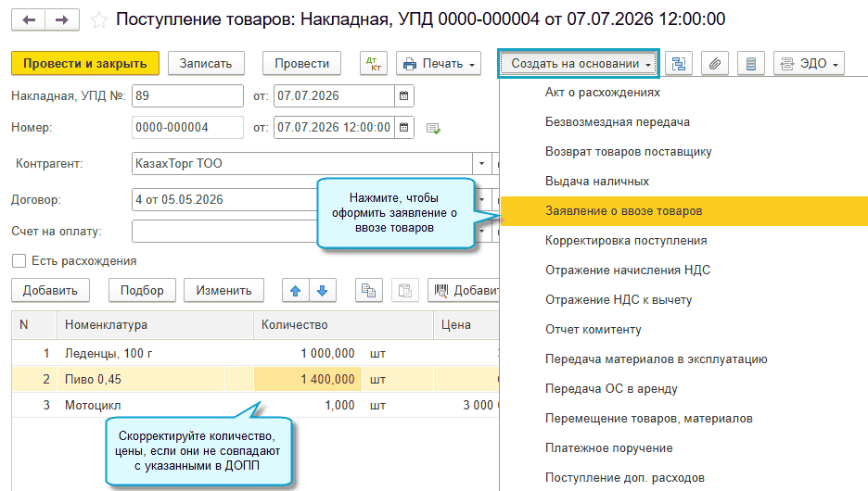Paste rows icon in table toolbar
The image size is (868, 491).
click(405, 290)
